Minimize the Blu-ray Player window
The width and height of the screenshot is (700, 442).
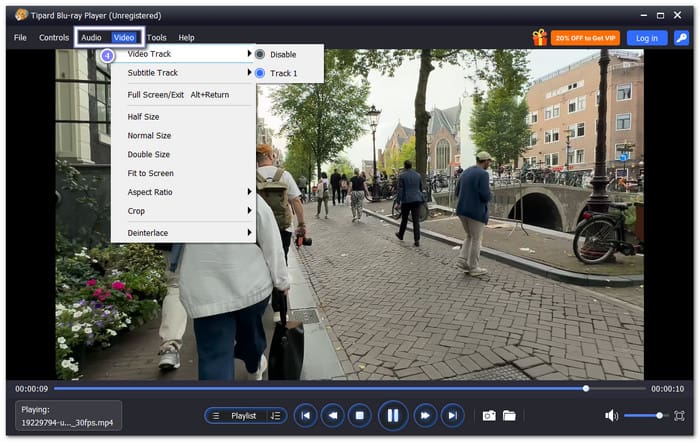(x=644, y=15)
